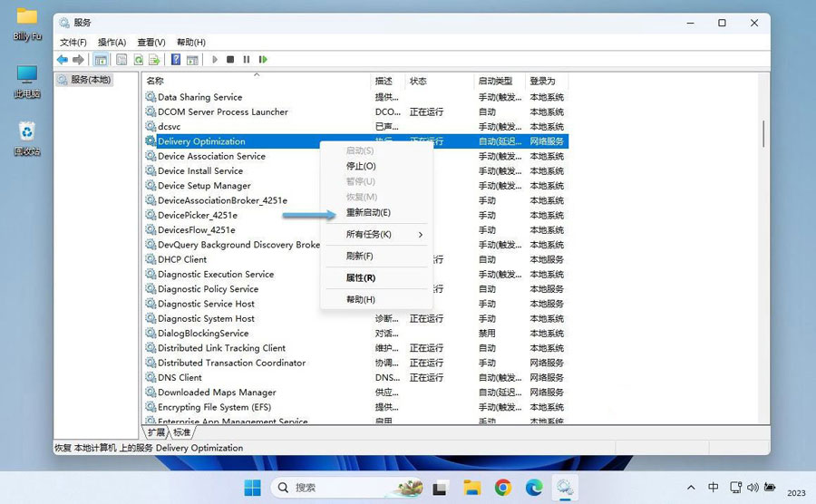Choose 停止(O) from the context menu
Screen dimensions: 816x504
(x=361, y=166)
